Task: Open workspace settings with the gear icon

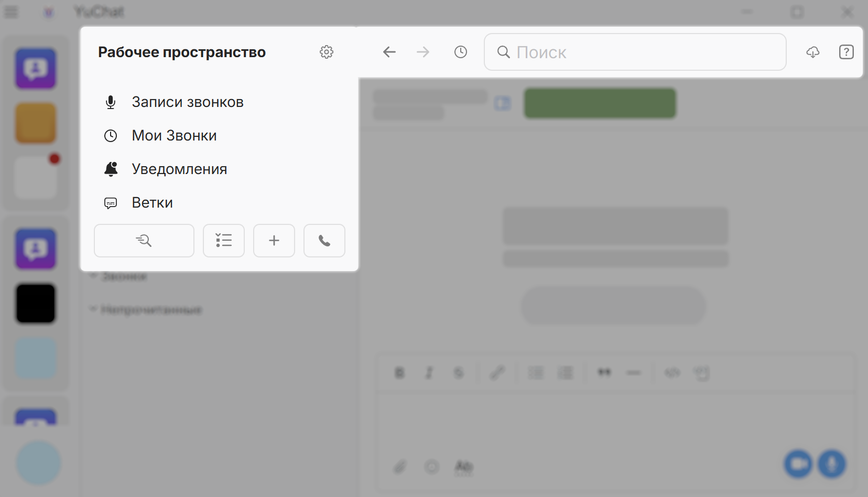Action: (x=326, y=52)
